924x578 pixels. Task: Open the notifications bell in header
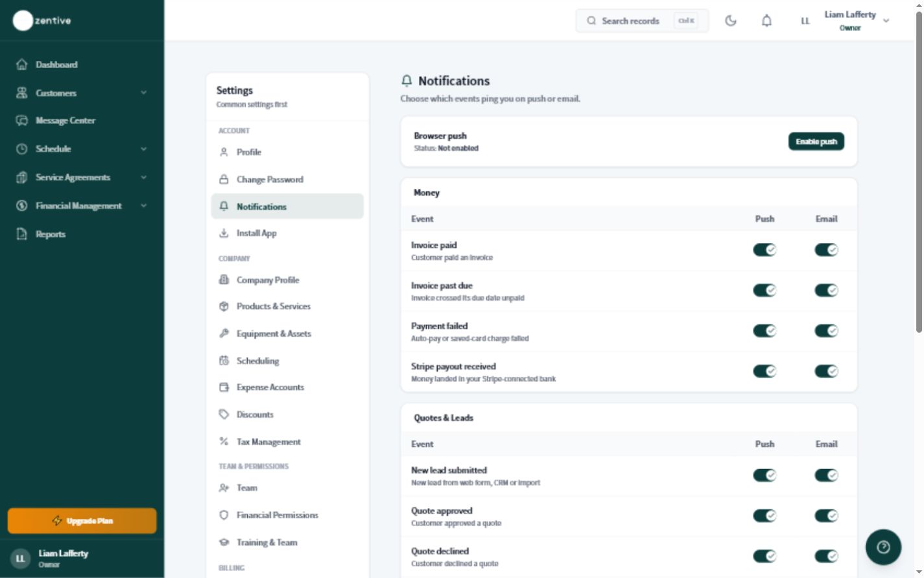click(766, 21)
